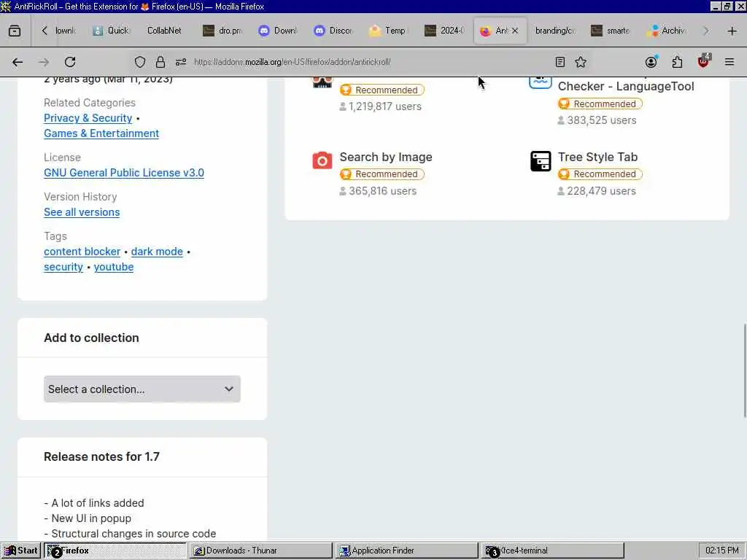Close the AntiRickRoll tab
Screen dimensions: 747x560
tap(515, 31)
